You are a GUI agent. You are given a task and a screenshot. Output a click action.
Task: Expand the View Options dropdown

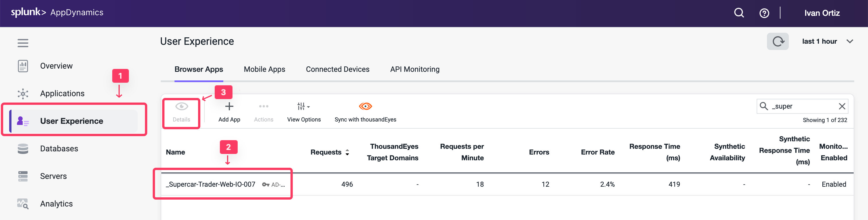point(304,107)
